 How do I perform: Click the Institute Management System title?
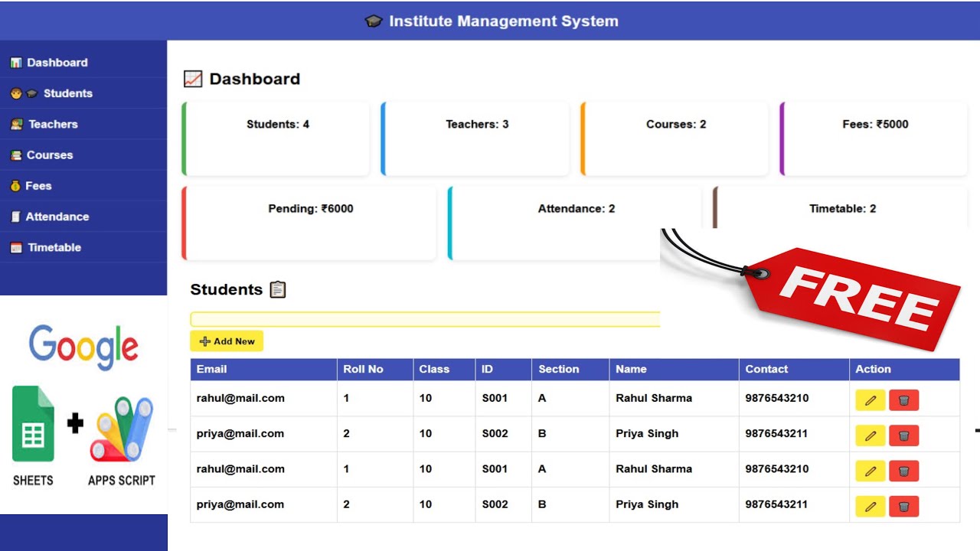coord(504,21)
